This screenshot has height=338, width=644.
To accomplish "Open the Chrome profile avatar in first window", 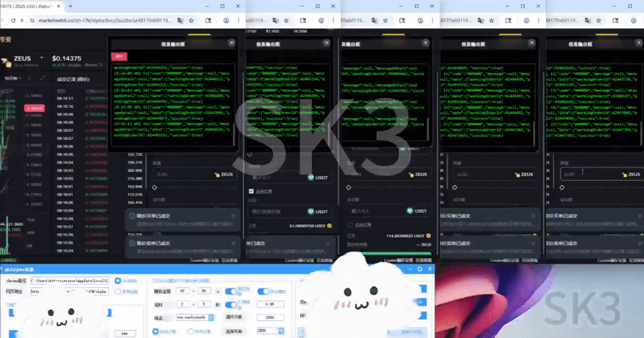I will (x=224, y=20).
